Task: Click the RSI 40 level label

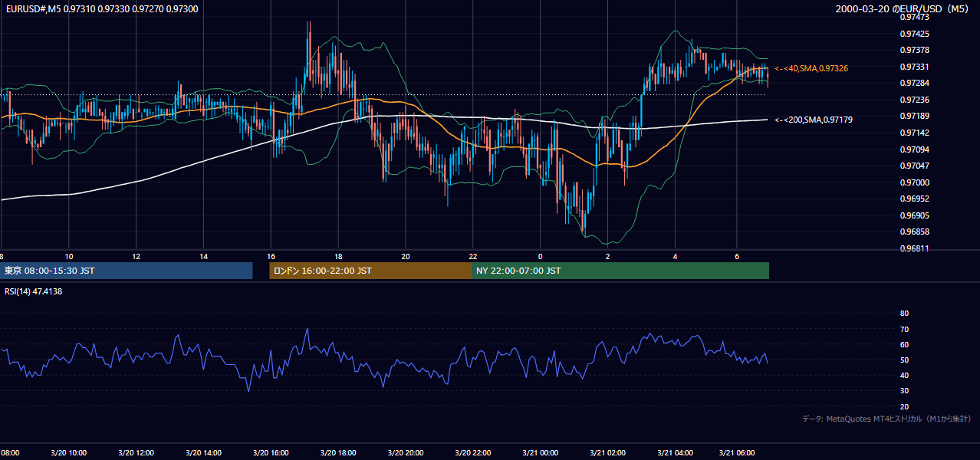Action: coord(904,375)
